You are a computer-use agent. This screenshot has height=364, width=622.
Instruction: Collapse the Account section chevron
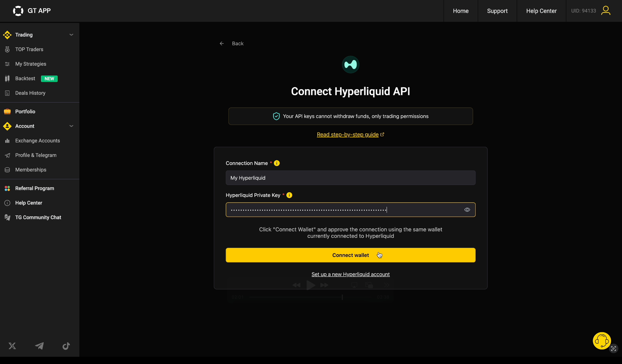pyautogui.click(x=71, y=126)
